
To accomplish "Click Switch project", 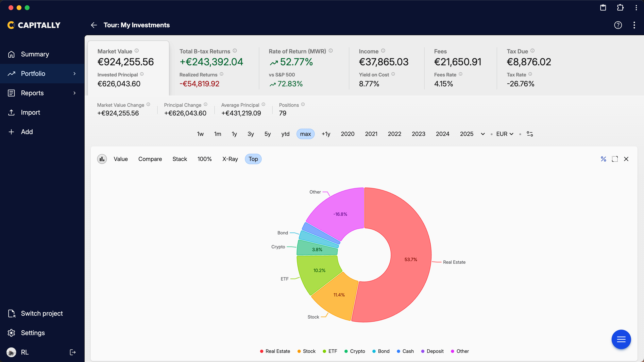I will [x=42, y=313].
